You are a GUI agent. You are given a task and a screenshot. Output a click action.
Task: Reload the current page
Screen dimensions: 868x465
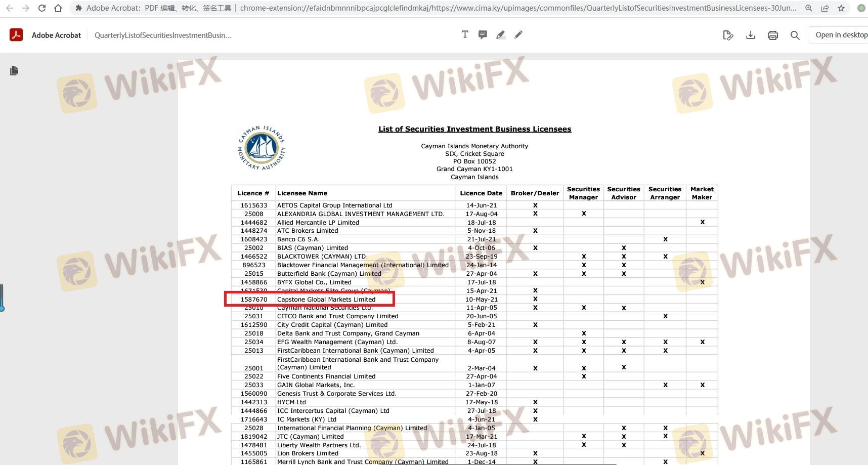pos(42,8)
